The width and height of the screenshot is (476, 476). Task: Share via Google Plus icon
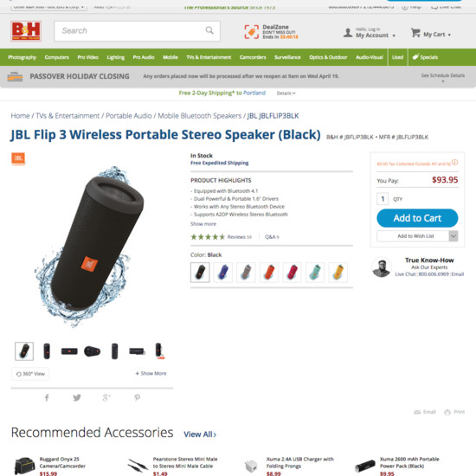[x=106, y=397]
